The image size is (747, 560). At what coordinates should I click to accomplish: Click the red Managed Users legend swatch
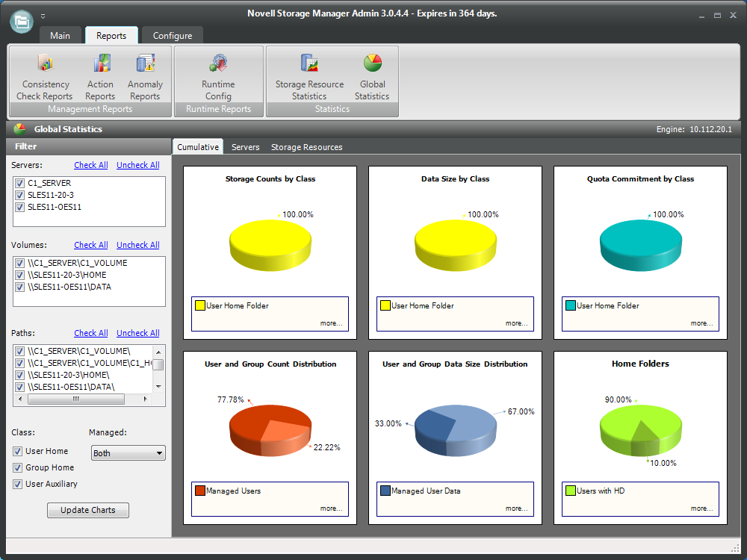click(200, 491)
